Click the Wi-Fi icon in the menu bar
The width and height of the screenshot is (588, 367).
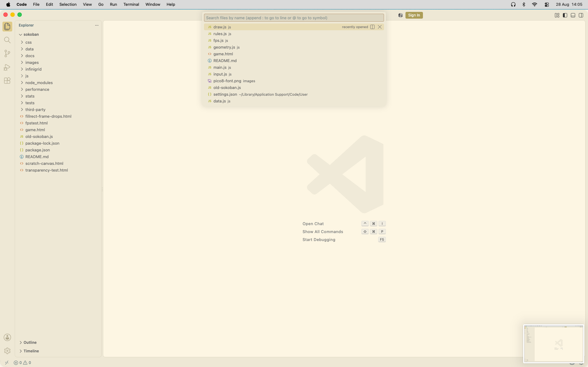point(535,4)
